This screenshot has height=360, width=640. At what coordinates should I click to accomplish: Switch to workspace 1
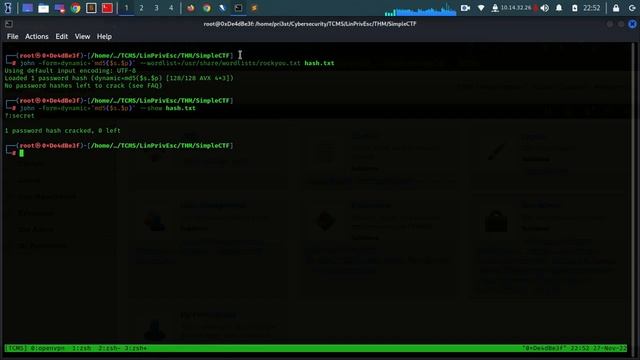tap(126, 8)
